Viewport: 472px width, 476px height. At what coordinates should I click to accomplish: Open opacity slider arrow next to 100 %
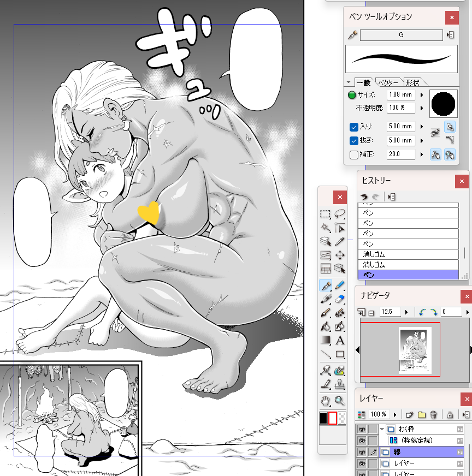click(x=422, y=108)
